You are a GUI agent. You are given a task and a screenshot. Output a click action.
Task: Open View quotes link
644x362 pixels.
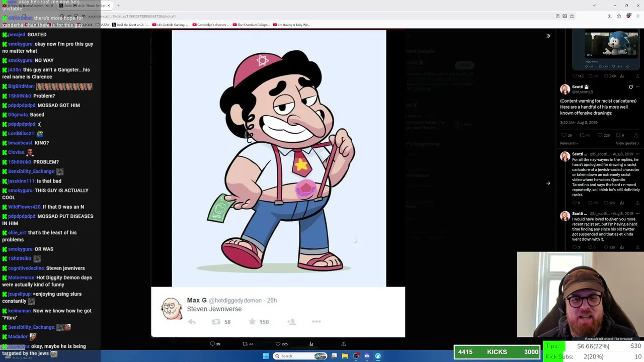click(x=627, y=143)
